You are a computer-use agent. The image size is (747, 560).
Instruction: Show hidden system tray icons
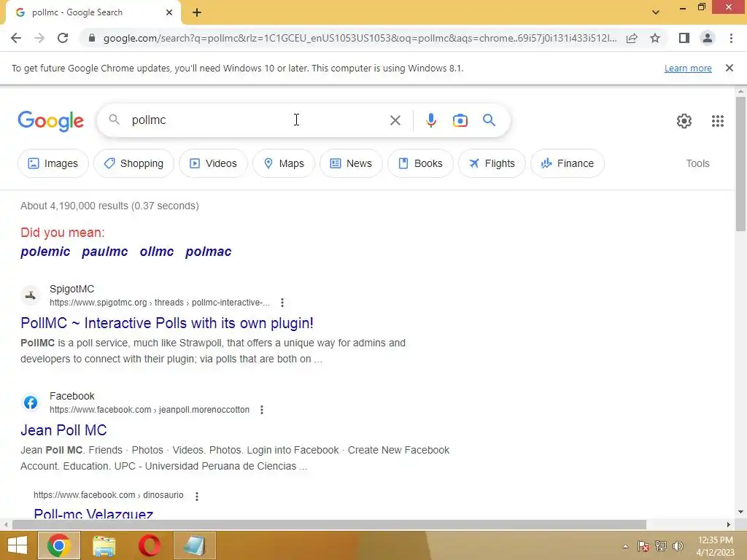tap(625, 546)
